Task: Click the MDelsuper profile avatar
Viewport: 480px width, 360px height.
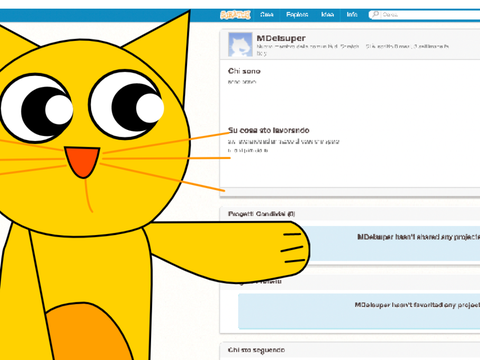Action: click(x=240, y=45)
